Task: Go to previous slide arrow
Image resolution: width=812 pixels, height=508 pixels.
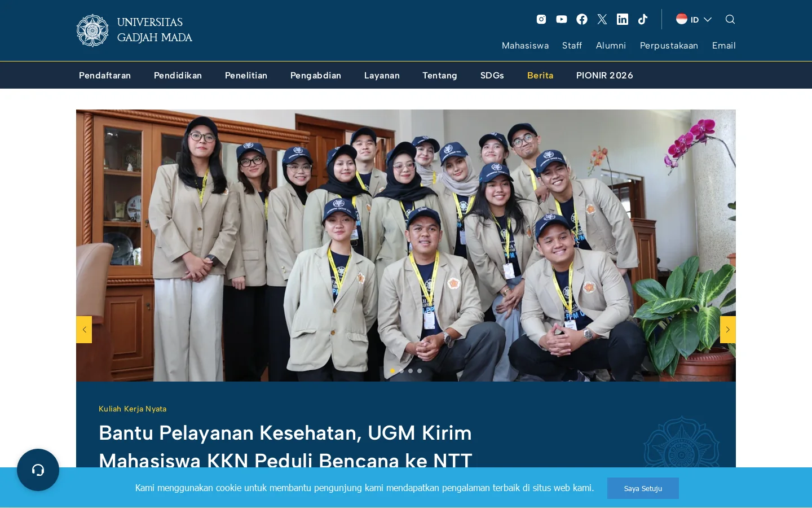Action: point(84,330)
